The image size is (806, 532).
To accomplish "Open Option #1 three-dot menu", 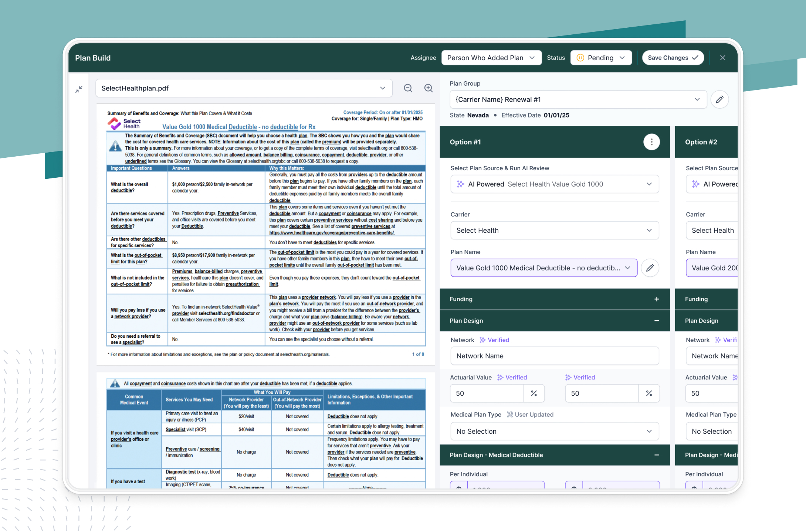I will [x=651, y=142].
